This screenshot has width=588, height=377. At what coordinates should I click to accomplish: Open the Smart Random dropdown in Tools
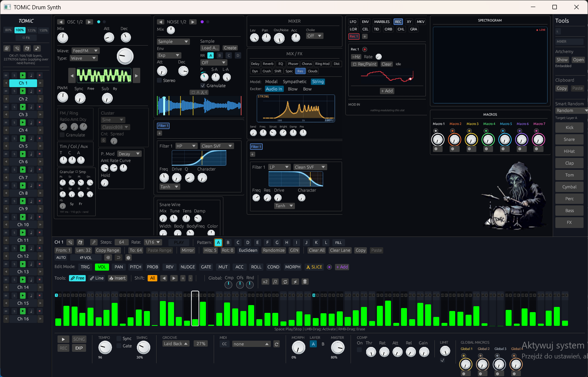pyautogui.click(x=571, y=110)
